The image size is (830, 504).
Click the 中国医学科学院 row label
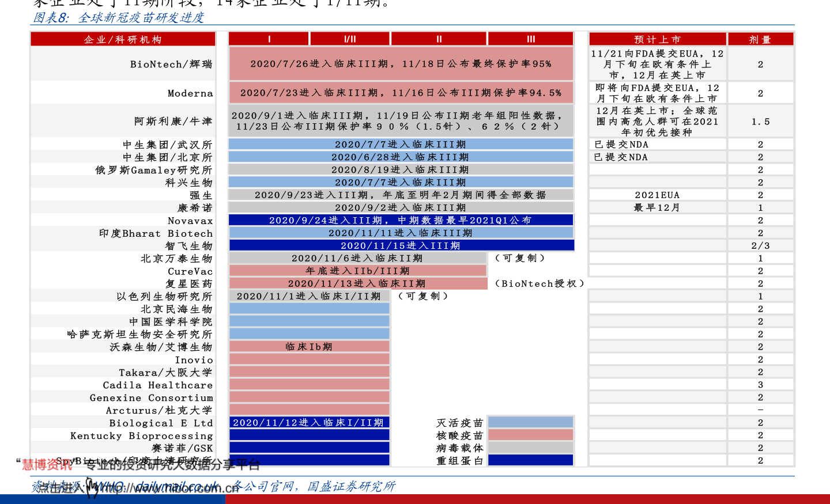click(171, 322)
